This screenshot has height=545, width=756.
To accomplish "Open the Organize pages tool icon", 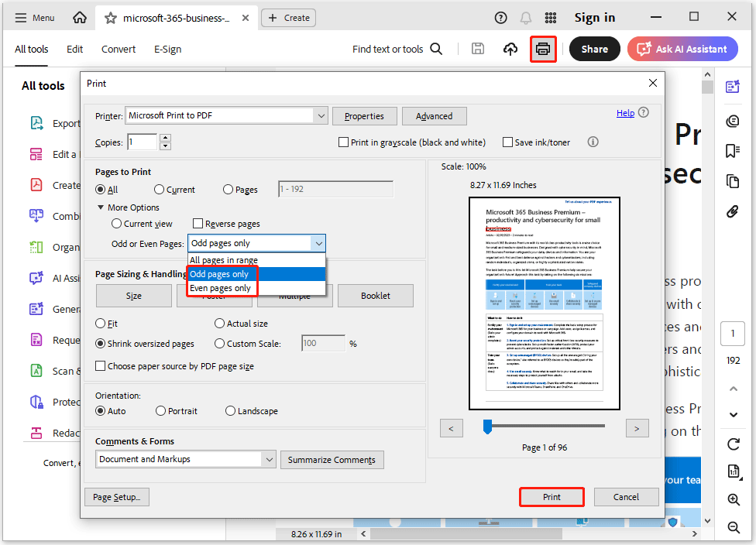I will pyautogui.click(x=36, y=247).
